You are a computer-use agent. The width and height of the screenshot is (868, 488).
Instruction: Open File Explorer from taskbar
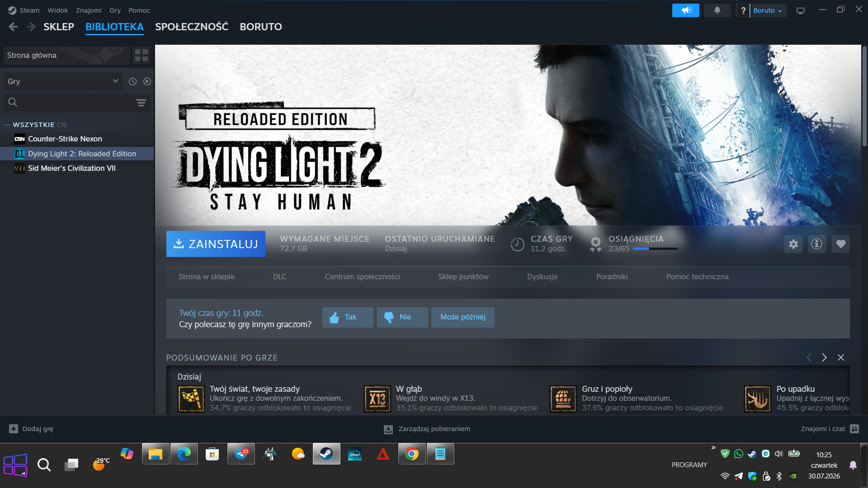(156, 454)
